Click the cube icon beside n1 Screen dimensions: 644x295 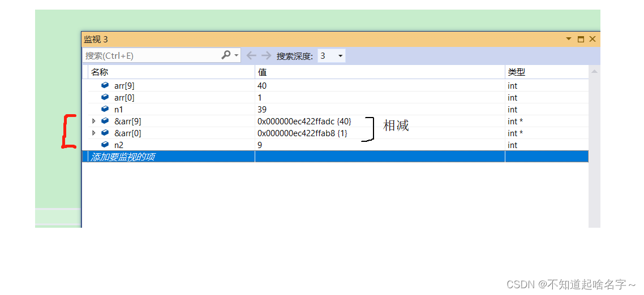tap(105, 109)
